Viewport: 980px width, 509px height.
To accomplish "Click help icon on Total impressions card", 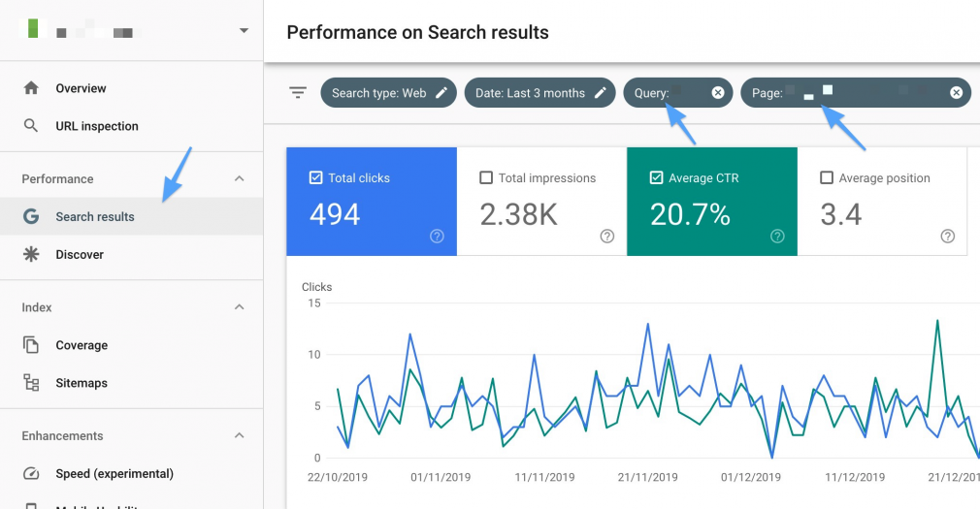I will 606,236.
